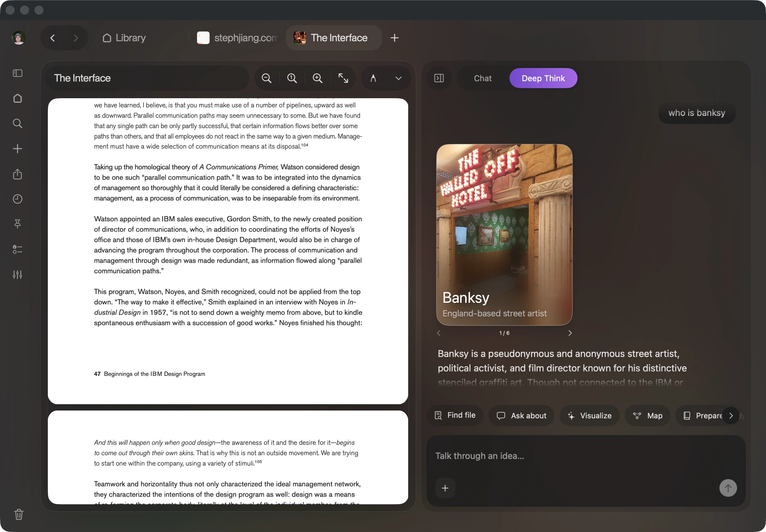The height and width of the screenshot is (532, 766).
Task: Expand the pen tool options chevron
Action: click(x=398, y=78)
